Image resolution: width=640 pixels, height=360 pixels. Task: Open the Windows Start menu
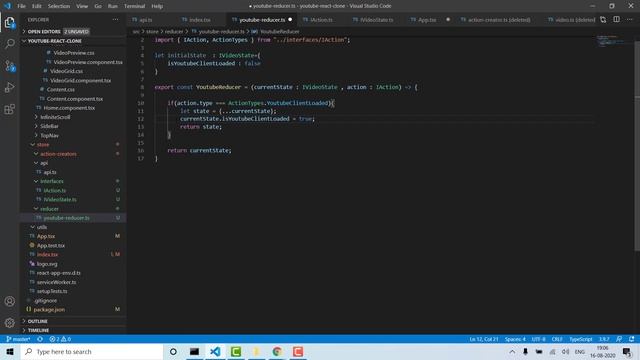(10, 351)
